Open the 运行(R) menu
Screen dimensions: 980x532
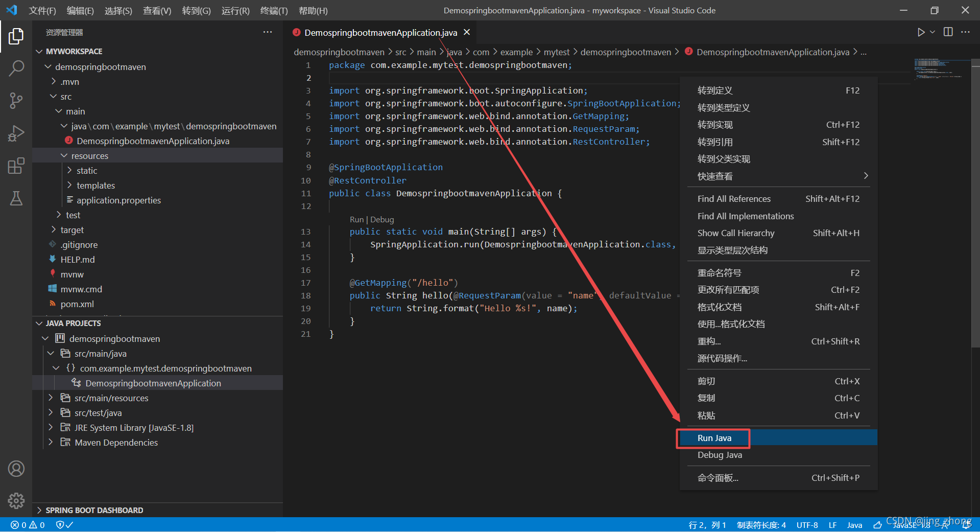tap(235, 10)
